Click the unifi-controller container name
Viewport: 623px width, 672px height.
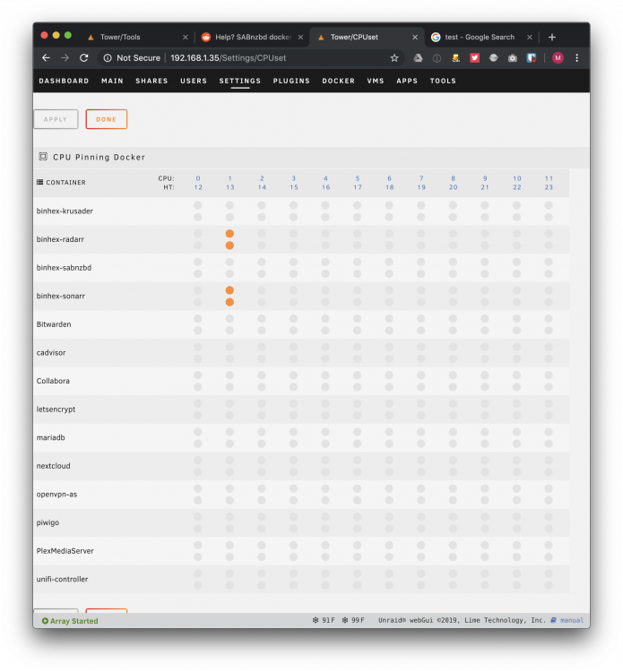point(62,579)
